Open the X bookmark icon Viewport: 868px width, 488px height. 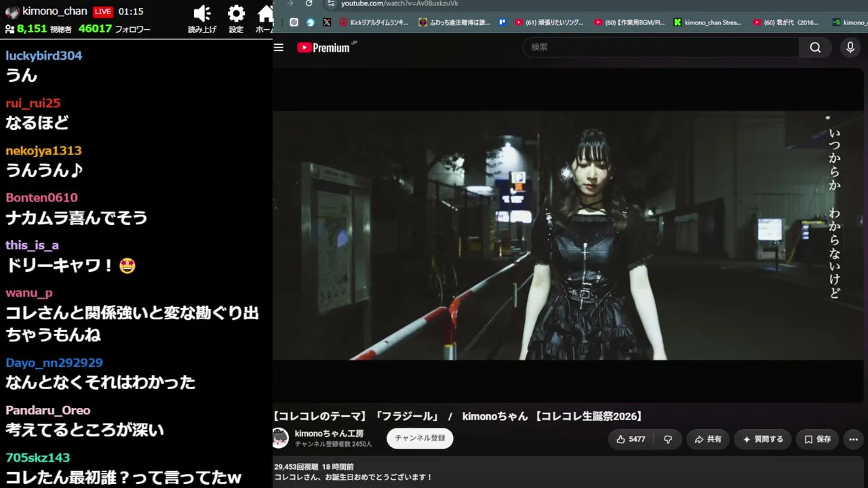click(x=327, y=22)
